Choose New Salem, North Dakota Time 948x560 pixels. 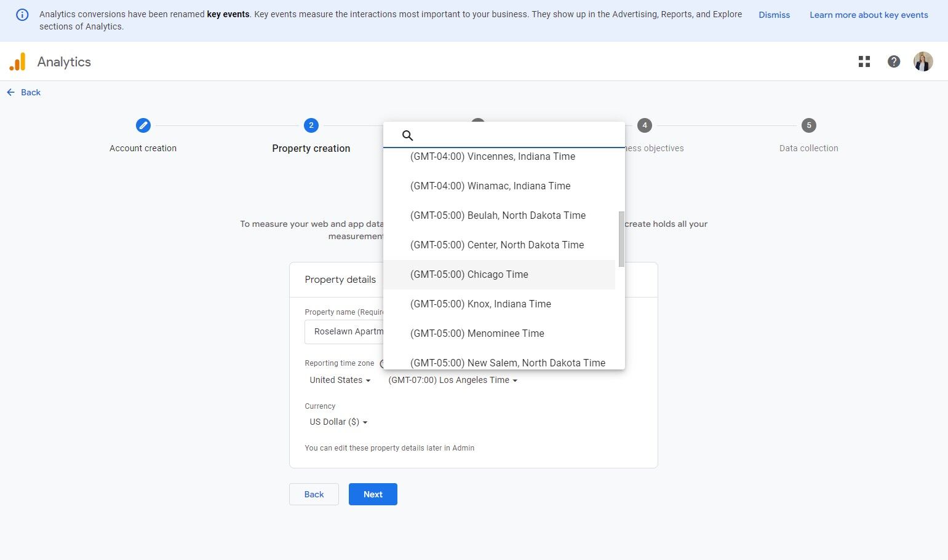(x=499, y=361)
